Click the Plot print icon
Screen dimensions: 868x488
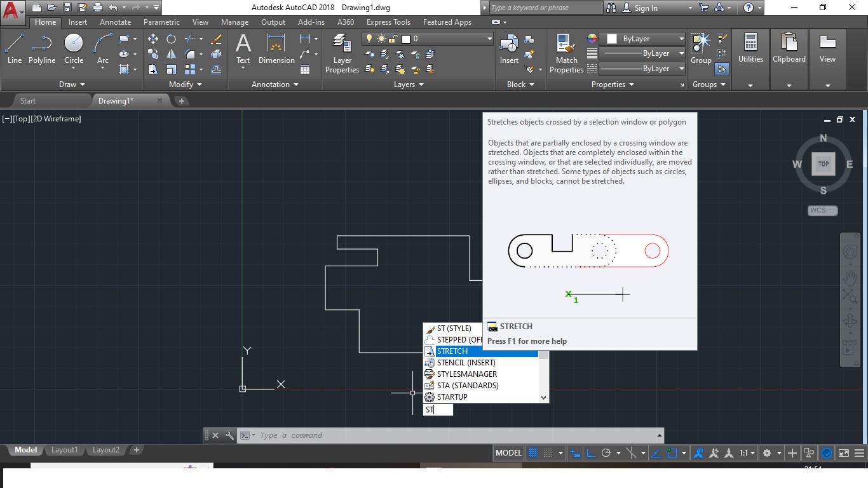(97, 8)
